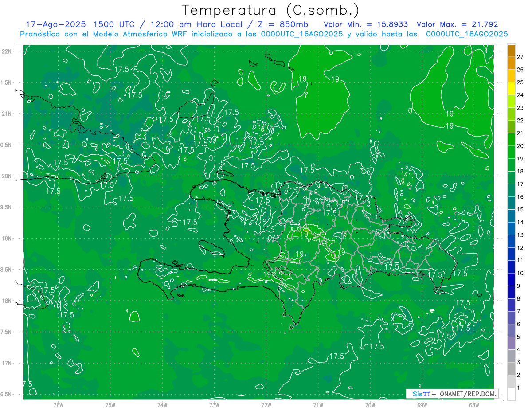This screenshot has width=532, height=411.
Task: Click the "17N" latitude axis label
Action: click(7, 363)
